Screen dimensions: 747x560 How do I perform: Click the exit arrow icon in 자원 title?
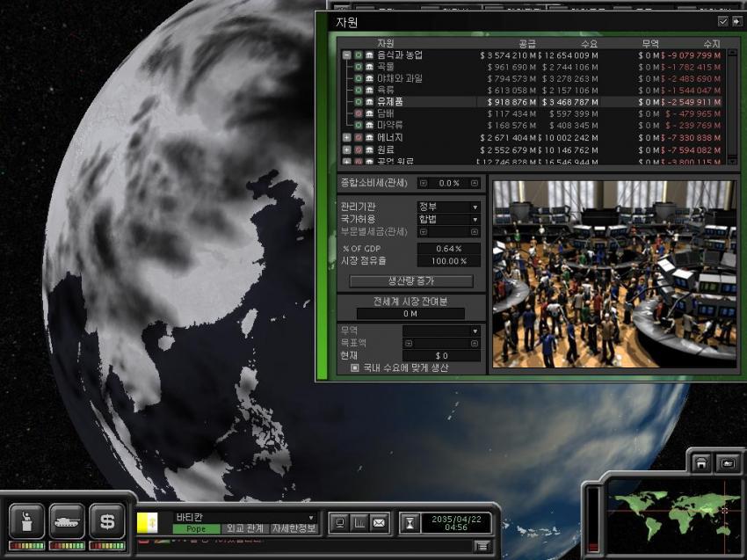(736, 21)
